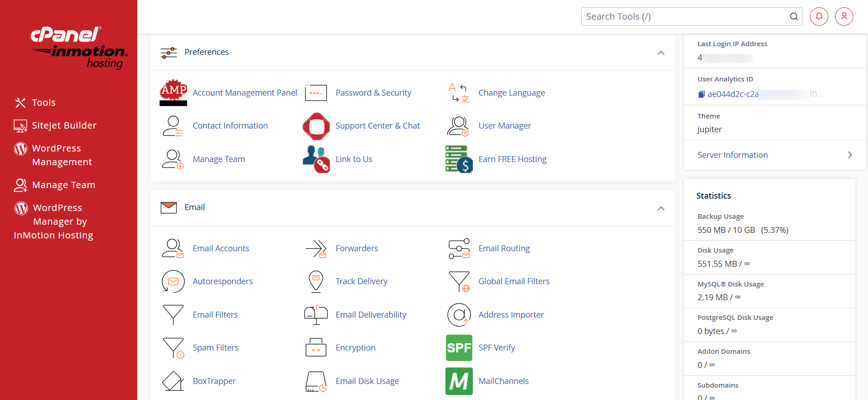This screenshot has height=400, width=868.
Task: Click the Global Email Filters funnel icon
Action: tap(459, 281)
